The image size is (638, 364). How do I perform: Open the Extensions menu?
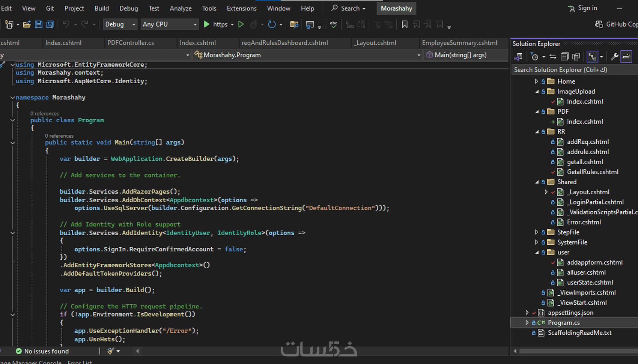click(242, 8)
